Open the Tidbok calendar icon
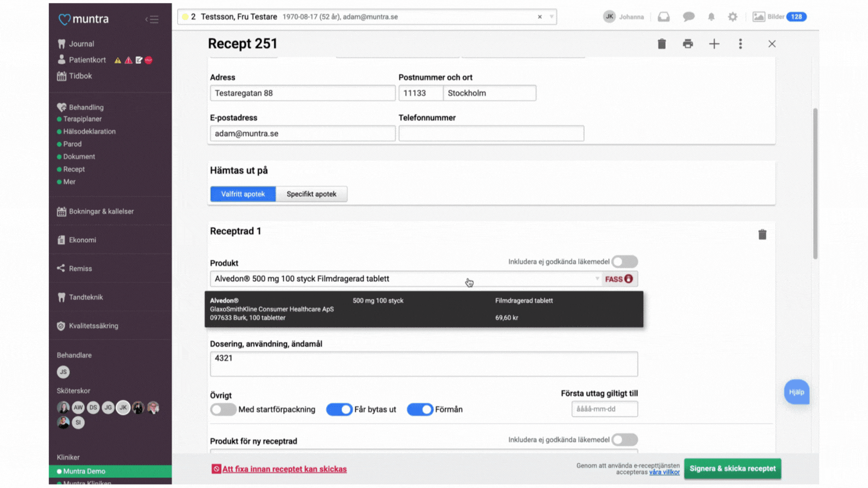 [61, 76]
